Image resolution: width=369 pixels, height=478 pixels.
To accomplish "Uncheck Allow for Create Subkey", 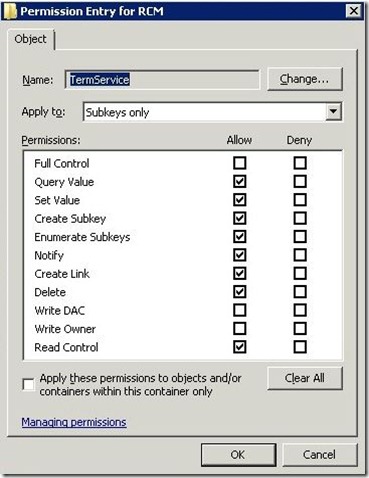I will (x=240, y=218).
